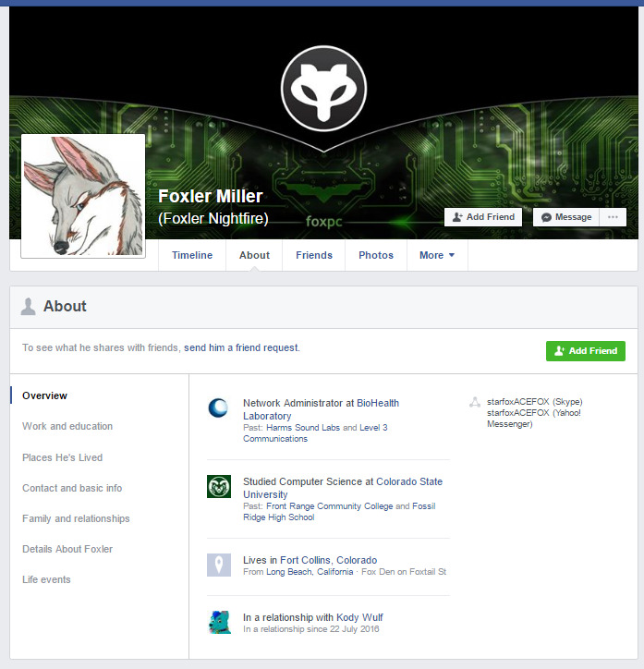Click the Add Friend button on the cover photo
Image resolution: width=644 pixels, height=669 pixels.
pos(483,217)
